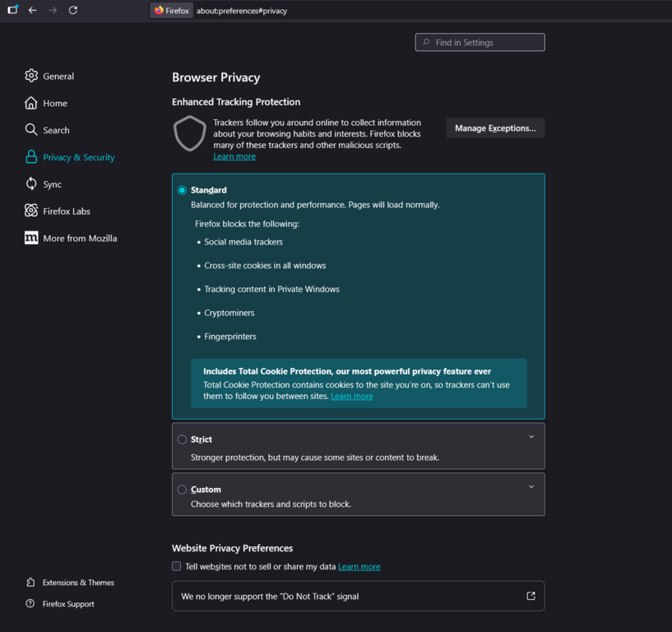Click the Firefox Support question mark icon
Viewport: 672px width, 632px height.
[x=30, y=604]
